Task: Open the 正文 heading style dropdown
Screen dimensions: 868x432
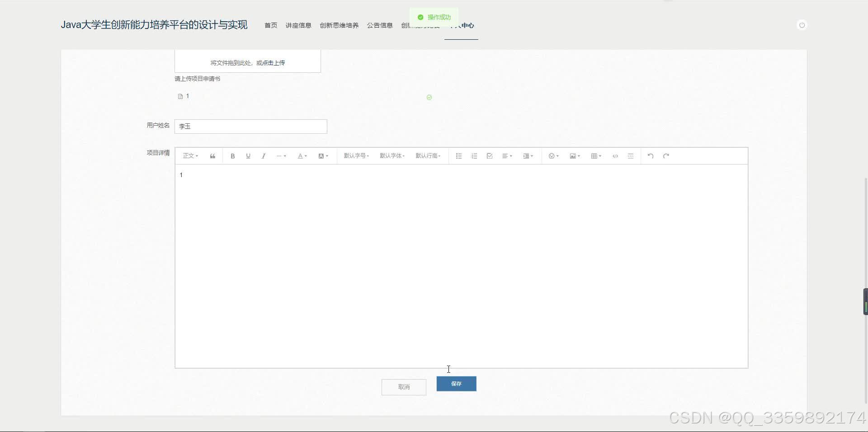Action: click(x=190, y=156)
